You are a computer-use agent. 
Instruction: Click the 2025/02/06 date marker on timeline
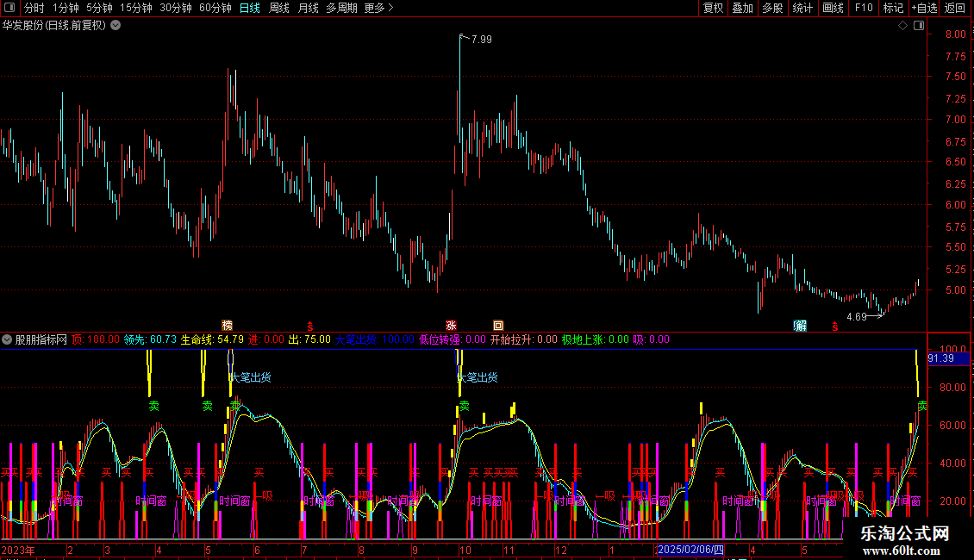[690, 549]
